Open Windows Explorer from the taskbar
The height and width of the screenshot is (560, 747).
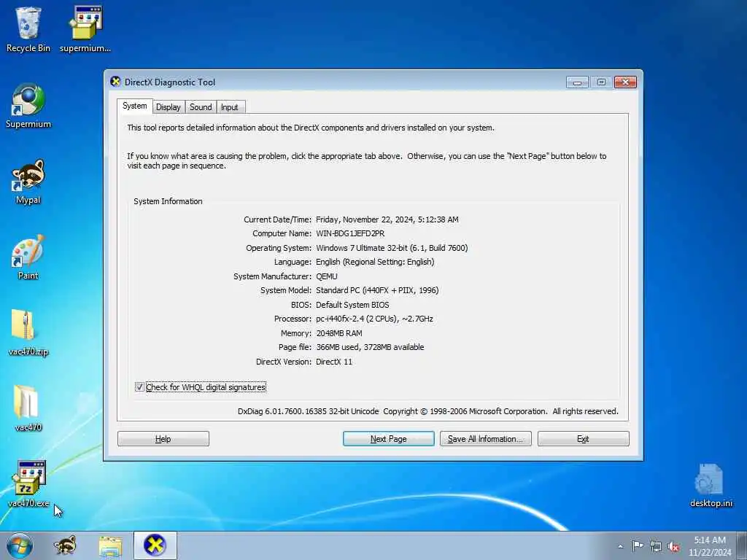(111, 545)
